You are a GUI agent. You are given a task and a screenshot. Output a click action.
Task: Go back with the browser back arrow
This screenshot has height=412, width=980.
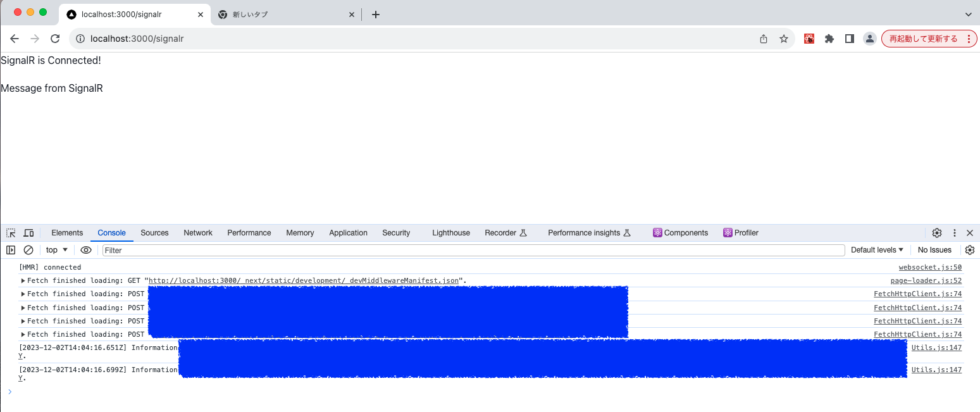(15, 39)
